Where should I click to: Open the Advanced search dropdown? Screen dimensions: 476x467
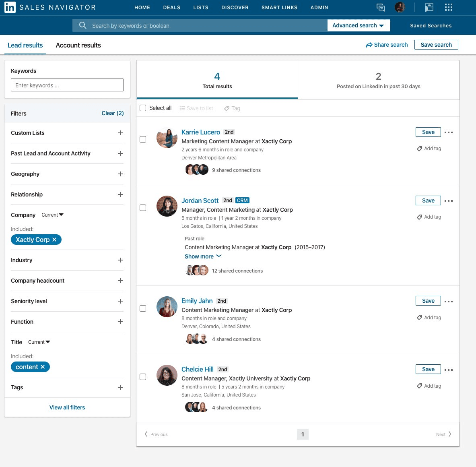coord(359,25)
